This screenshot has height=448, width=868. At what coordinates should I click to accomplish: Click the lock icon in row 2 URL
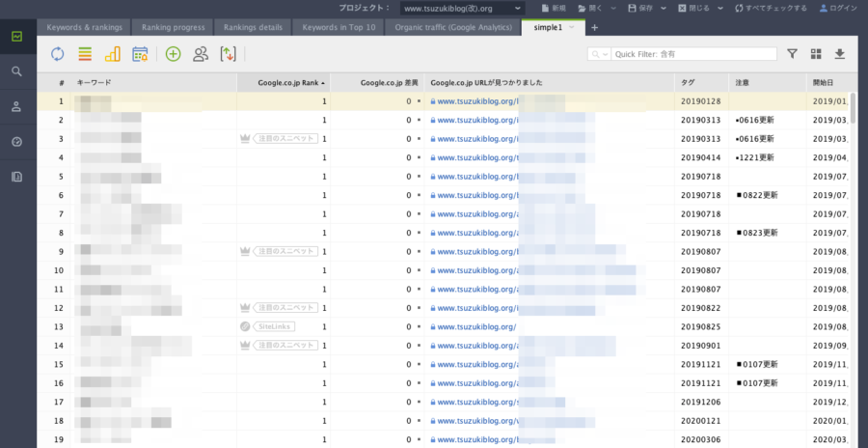tap(433, 120)
